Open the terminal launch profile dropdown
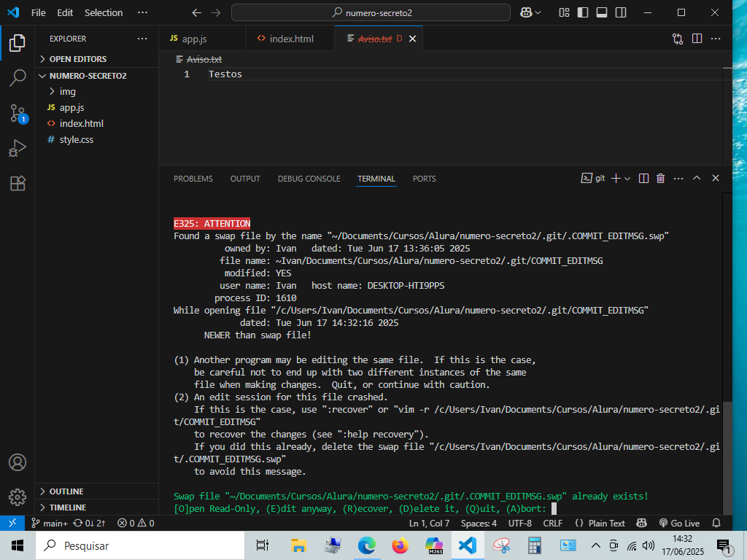This screenshot has height=560, width=747. tap(627, 179)
